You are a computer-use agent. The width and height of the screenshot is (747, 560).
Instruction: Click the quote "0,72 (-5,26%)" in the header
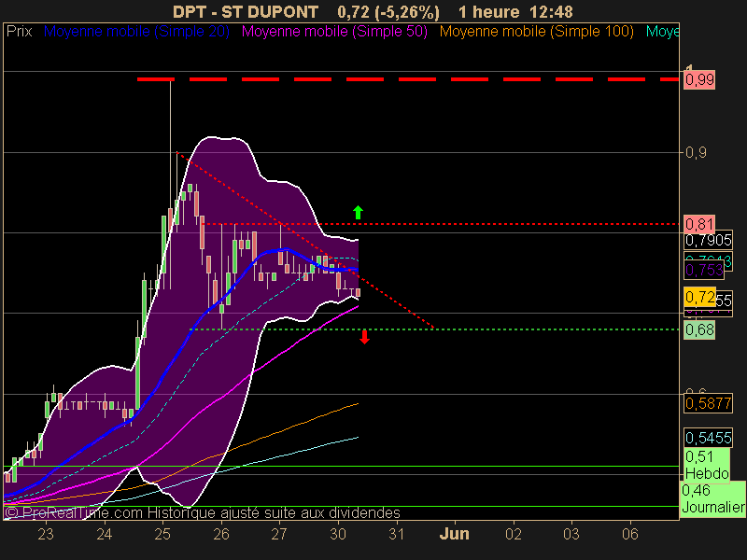tap(388, 11)
